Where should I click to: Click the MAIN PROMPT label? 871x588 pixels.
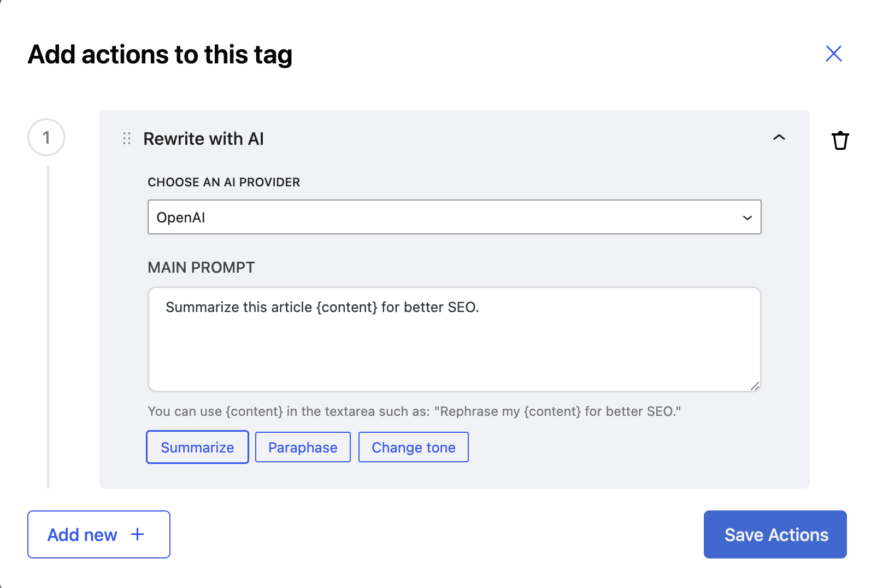(x=201, y=267)
